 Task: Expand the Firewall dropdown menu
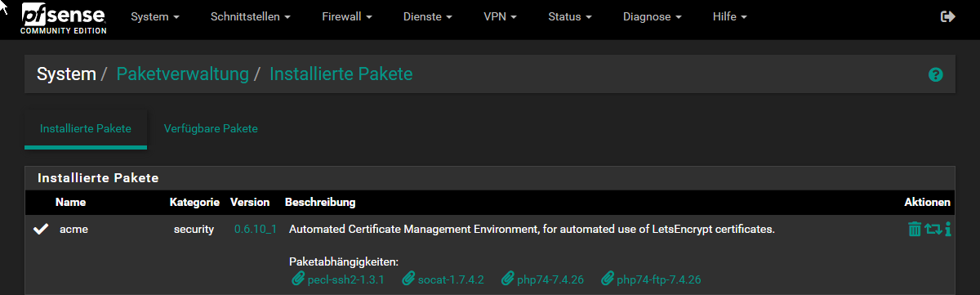(x=347, y=17)
